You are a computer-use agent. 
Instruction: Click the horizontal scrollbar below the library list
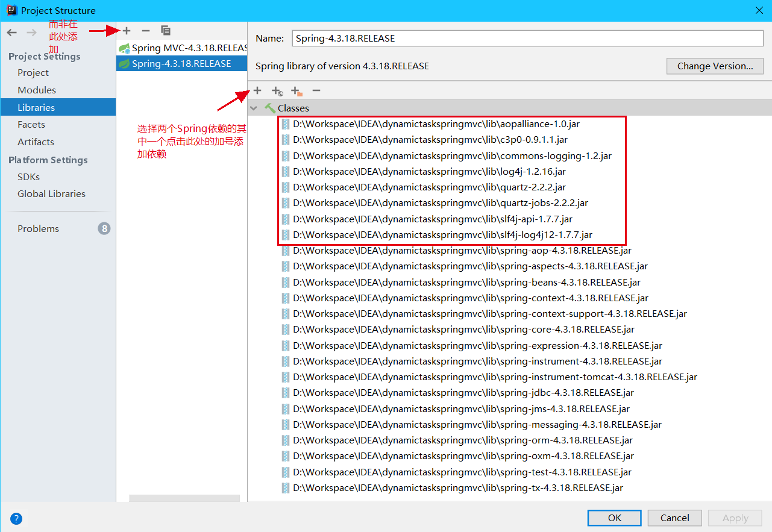(x=184, y=498)
